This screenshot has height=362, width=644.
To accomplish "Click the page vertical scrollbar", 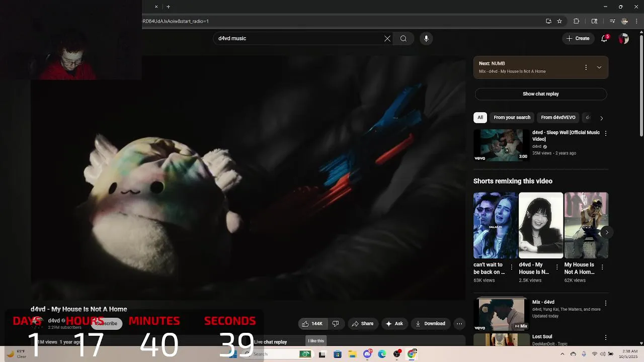I will tap(641, 85).
